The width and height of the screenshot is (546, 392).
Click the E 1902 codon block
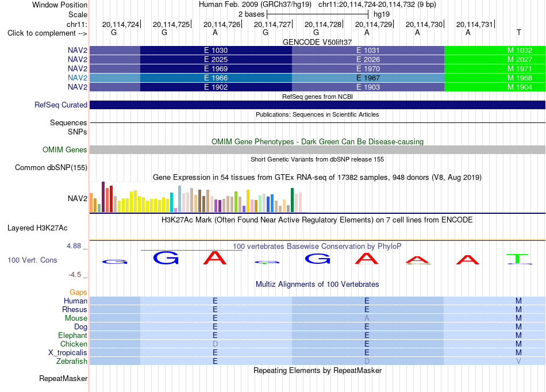point(216,87)
